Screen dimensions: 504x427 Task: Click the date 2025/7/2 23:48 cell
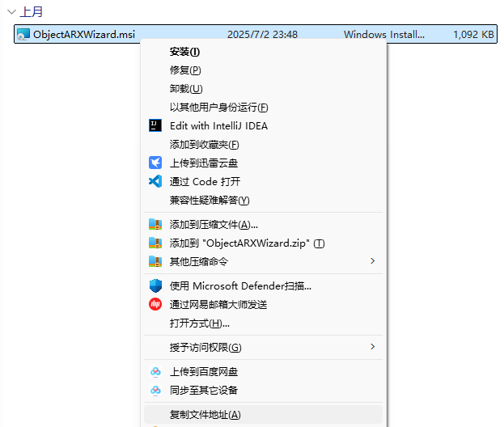click(262, 35)
